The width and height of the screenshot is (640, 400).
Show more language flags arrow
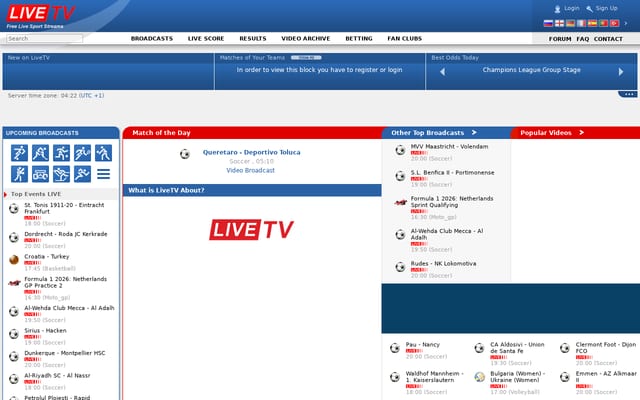tap(626, 23)
